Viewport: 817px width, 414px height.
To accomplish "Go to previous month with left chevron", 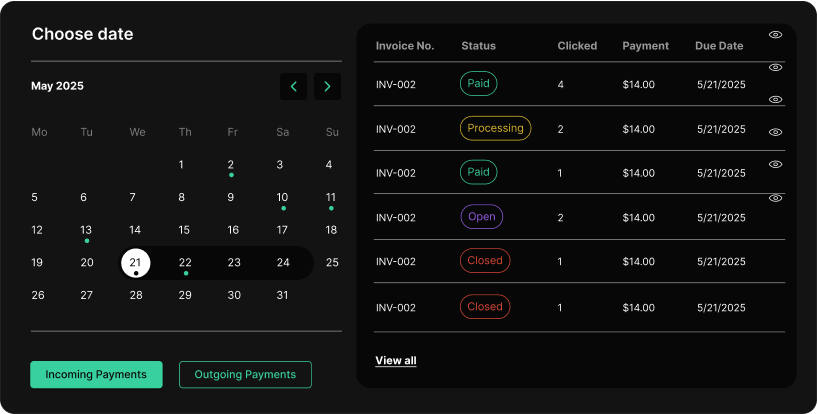I will [x=293, y=87].
